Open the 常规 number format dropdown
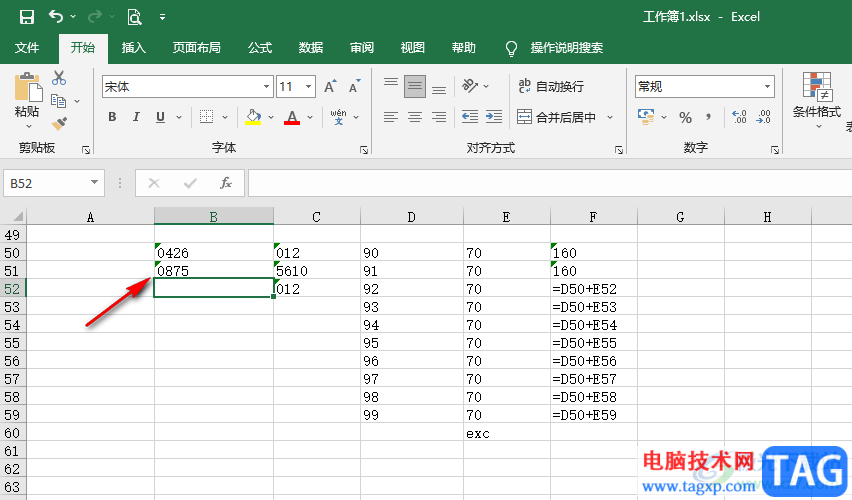 (x=767, y=86)
